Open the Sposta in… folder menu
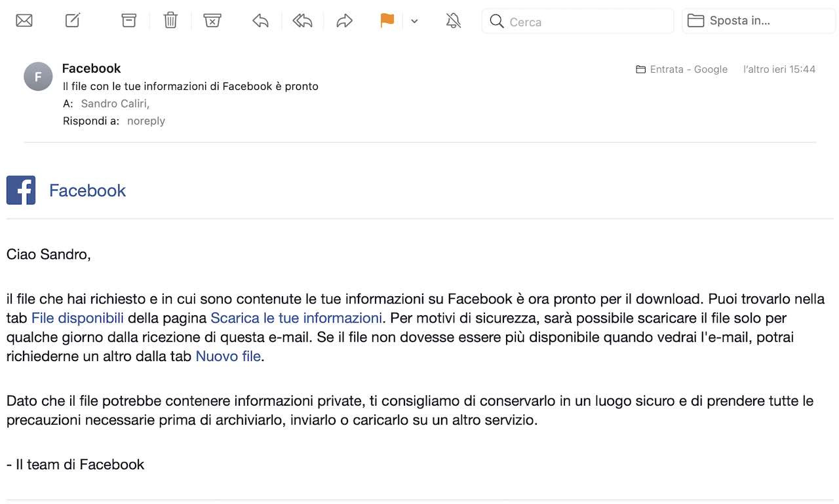Viewport: 839px width, 504px height. 759,21
